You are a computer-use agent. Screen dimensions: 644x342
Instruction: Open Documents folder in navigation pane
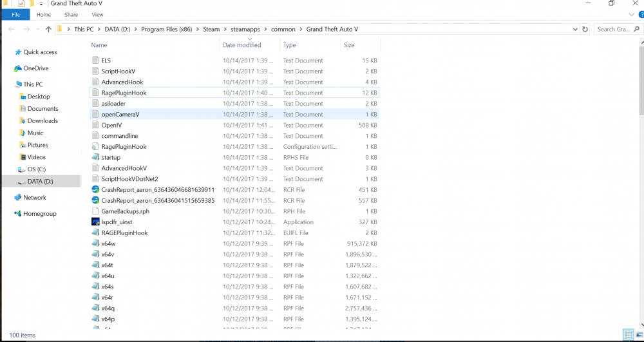(x=39, y=109)
